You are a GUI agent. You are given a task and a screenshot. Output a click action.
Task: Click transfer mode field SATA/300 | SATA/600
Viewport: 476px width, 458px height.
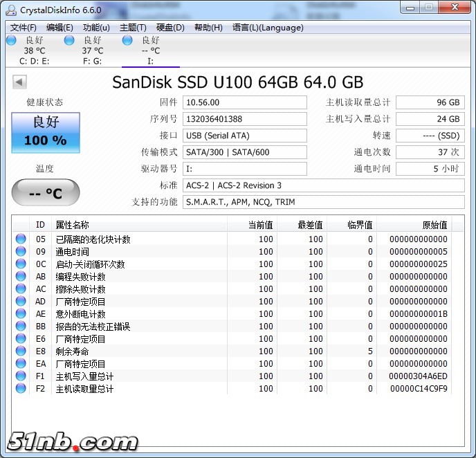[x=245, y=152]
